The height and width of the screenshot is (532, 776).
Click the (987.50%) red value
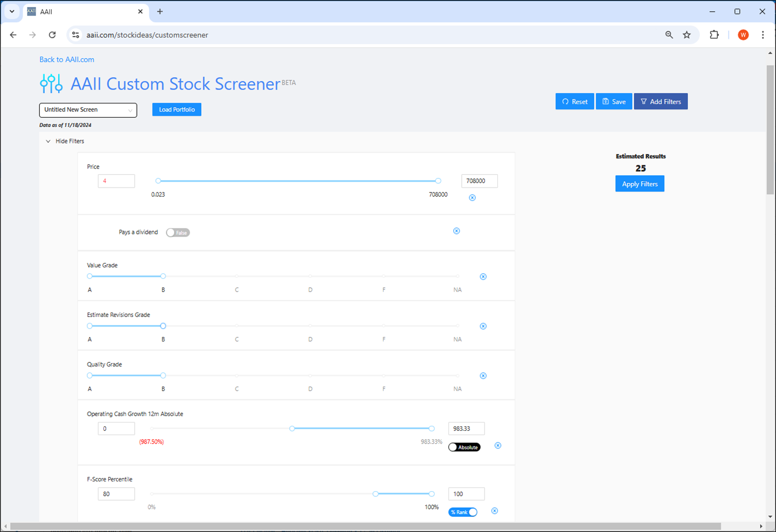click(151, 442)
